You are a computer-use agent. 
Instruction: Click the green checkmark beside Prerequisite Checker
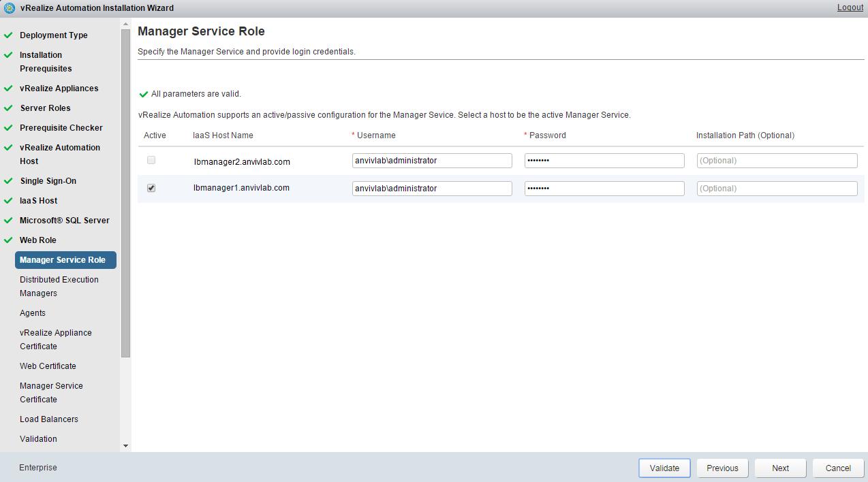tap(8, 127)
